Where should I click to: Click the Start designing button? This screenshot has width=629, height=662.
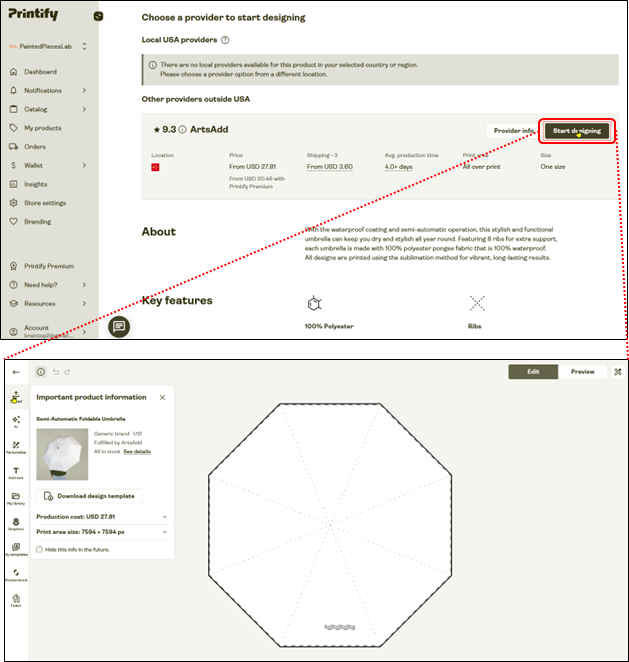[x=577, y=131]
